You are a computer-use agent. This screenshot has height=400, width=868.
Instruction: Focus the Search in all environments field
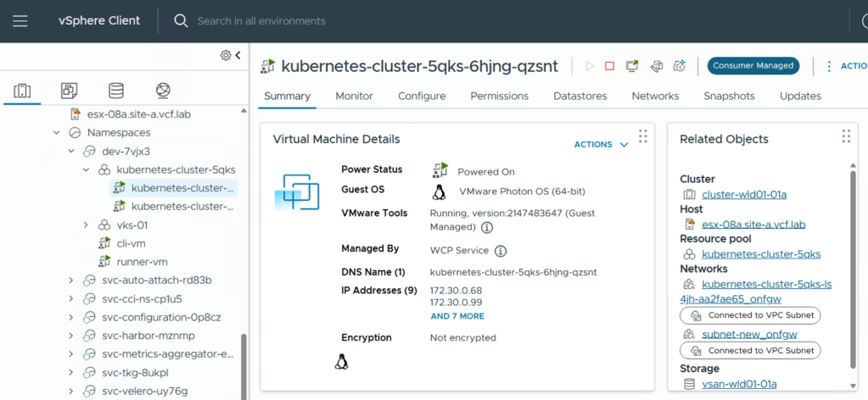click(x=261, y=21)
